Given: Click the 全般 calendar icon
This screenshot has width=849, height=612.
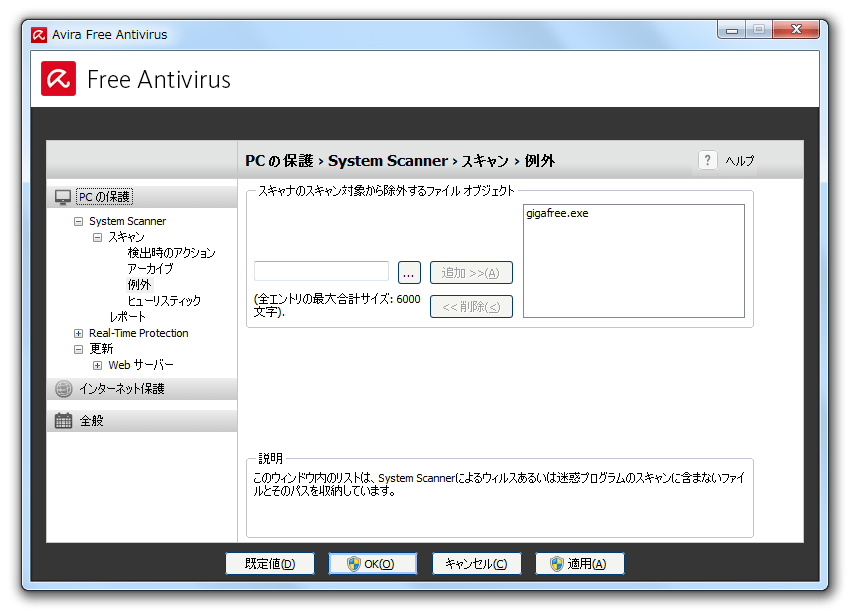Looking at the screenshot, I should [x=63, y=420].
